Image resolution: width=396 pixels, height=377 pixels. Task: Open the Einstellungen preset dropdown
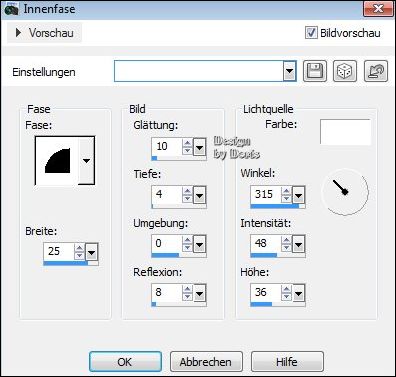pyautogui.click(x=290, y=71)
